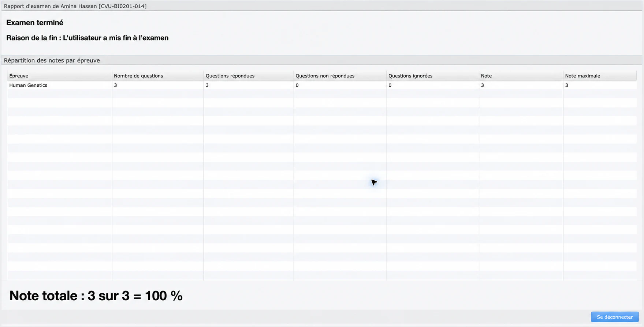Click the Examen terminé heading

point(35,23)
